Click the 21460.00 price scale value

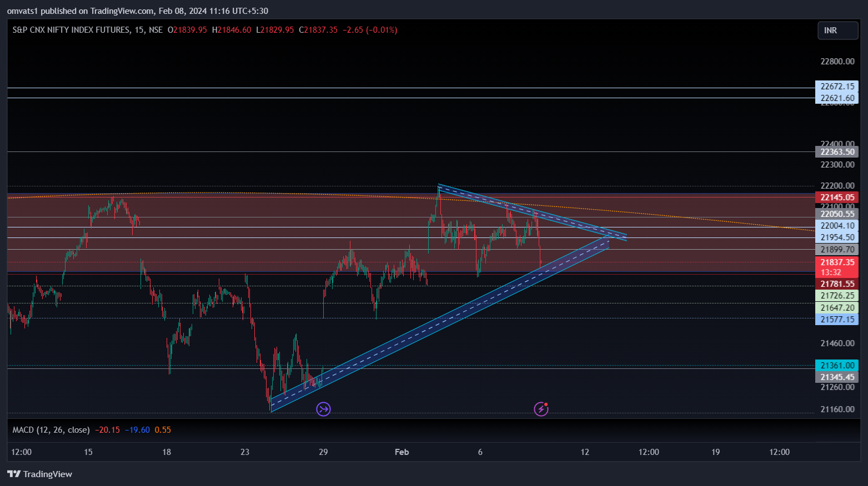point(837,343)
